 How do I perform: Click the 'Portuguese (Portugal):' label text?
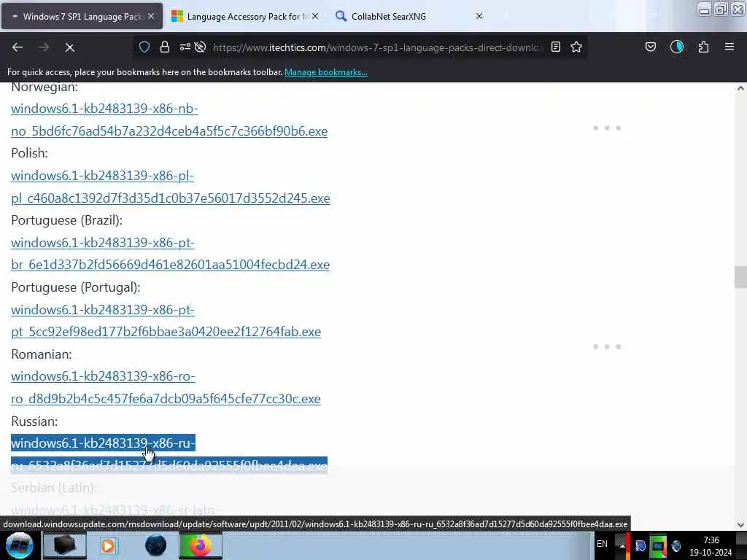coord(76,287)
